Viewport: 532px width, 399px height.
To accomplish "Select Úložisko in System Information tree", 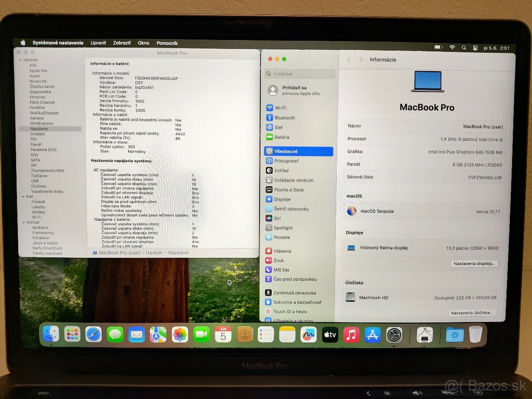I will 39,186.
